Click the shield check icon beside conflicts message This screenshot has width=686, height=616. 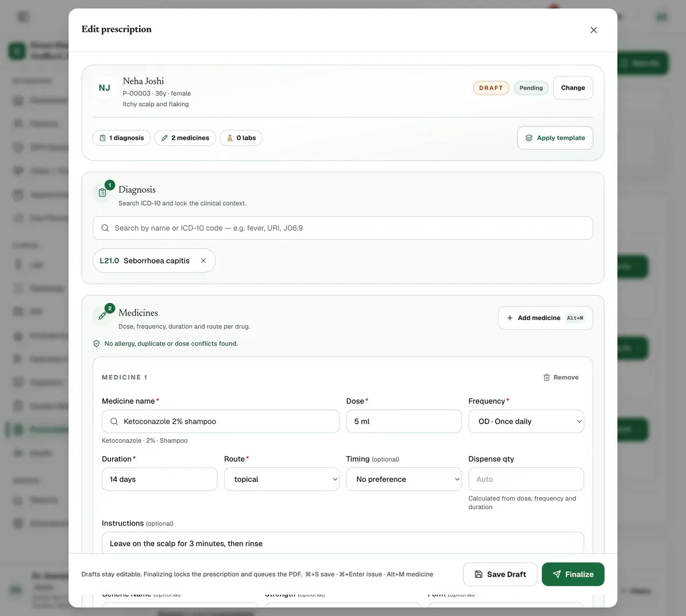[97, 343]
